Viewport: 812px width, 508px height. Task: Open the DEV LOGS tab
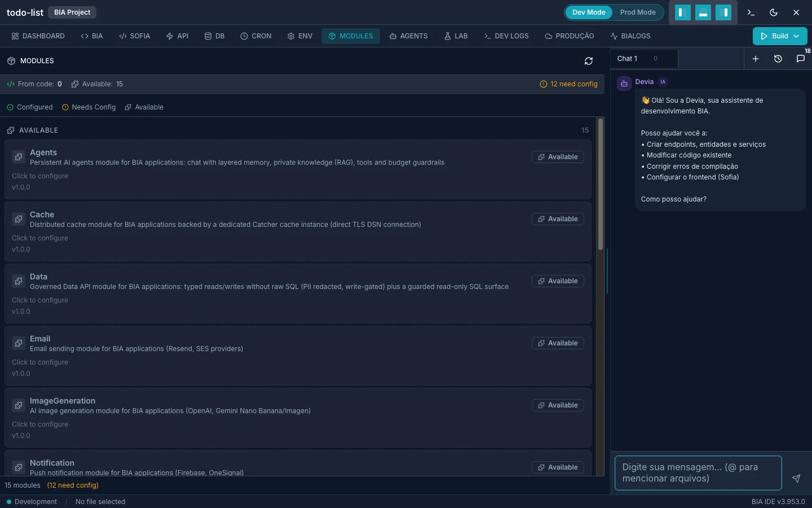tap(506, 36)
